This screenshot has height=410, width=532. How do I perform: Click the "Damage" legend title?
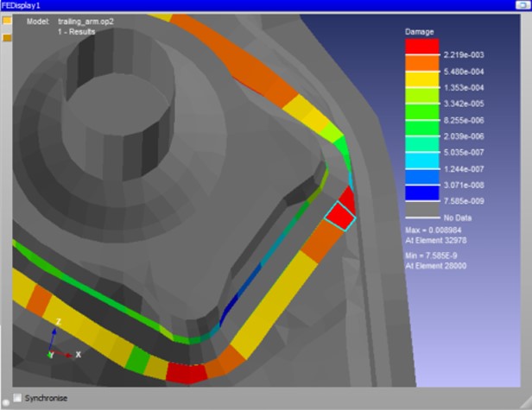coord(420,32)
